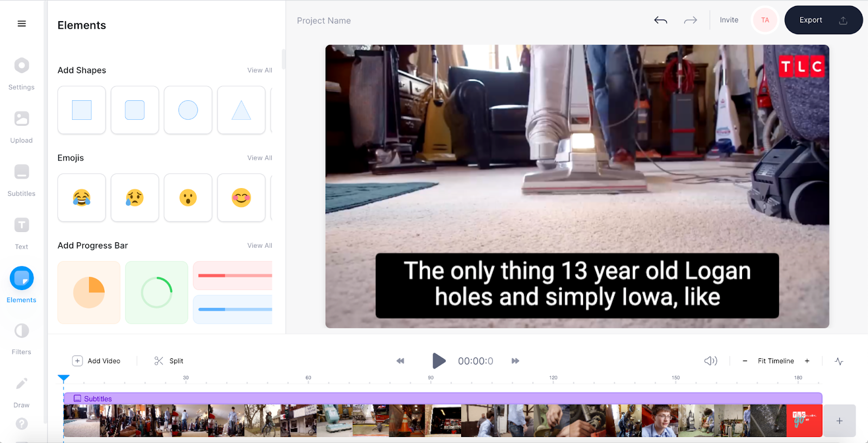Select the Elements sidebar tab

click(x=22, y=285)
